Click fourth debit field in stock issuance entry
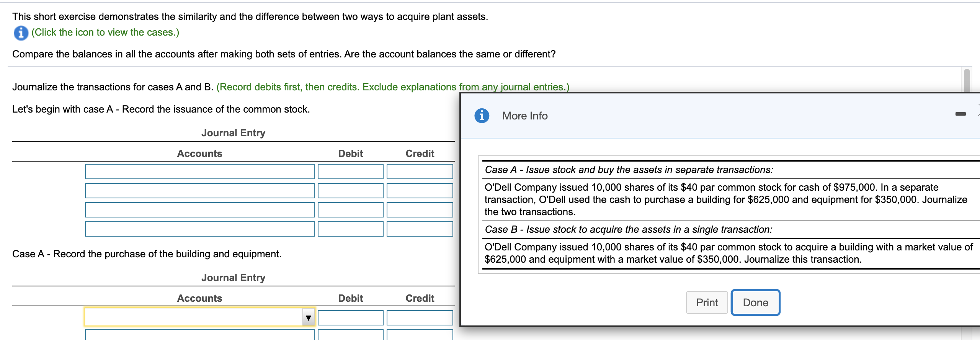 [350, 229]
